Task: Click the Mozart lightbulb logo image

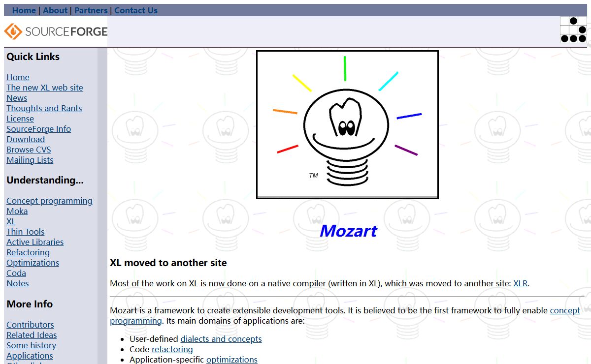Action: click(347, 124)
